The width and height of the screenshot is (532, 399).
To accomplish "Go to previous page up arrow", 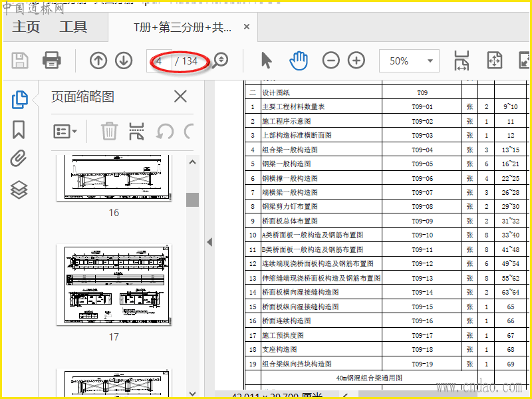I will pos(98,61).
